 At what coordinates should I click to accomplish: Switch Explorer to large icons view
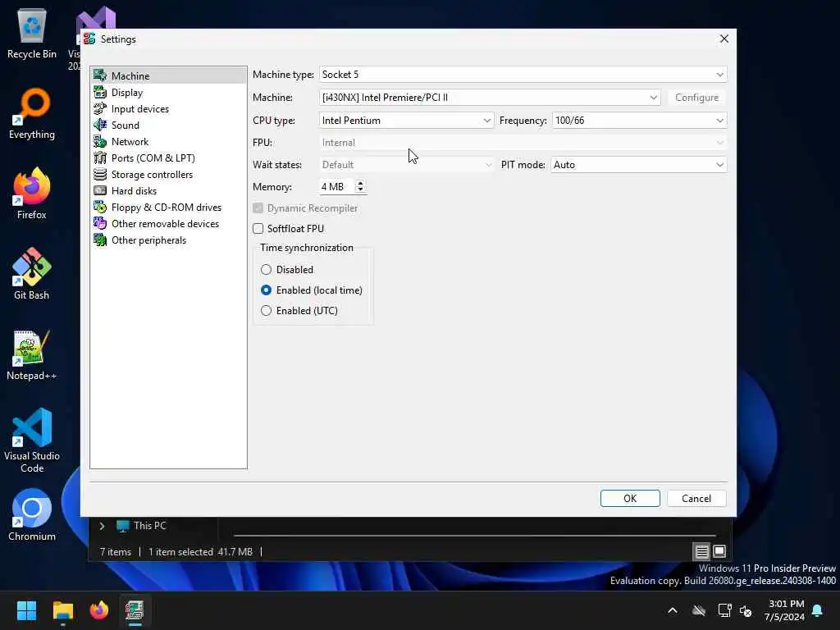click(719, 550)
